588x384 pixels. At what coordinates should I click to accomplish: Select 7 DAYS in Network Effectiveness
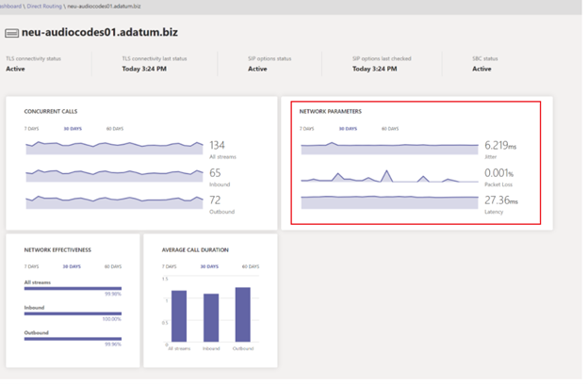(x=31, y=266)
